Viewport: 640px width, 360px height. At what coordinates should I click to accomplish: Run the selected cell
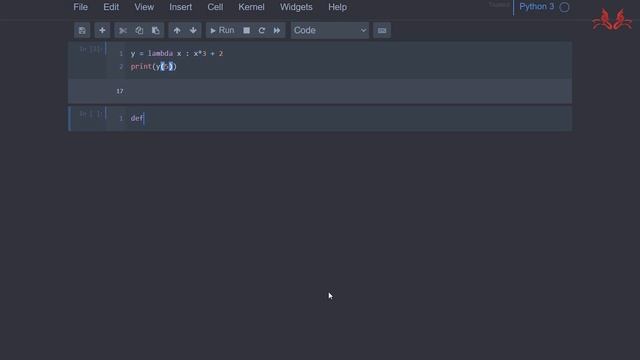(x=222, y=31)
